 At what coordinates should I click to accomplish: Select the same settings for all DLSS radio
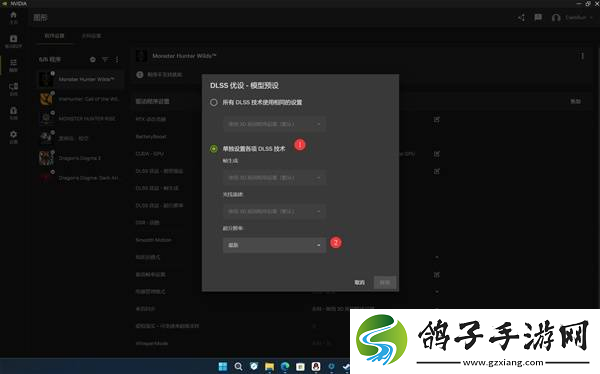tap(214, 103)
